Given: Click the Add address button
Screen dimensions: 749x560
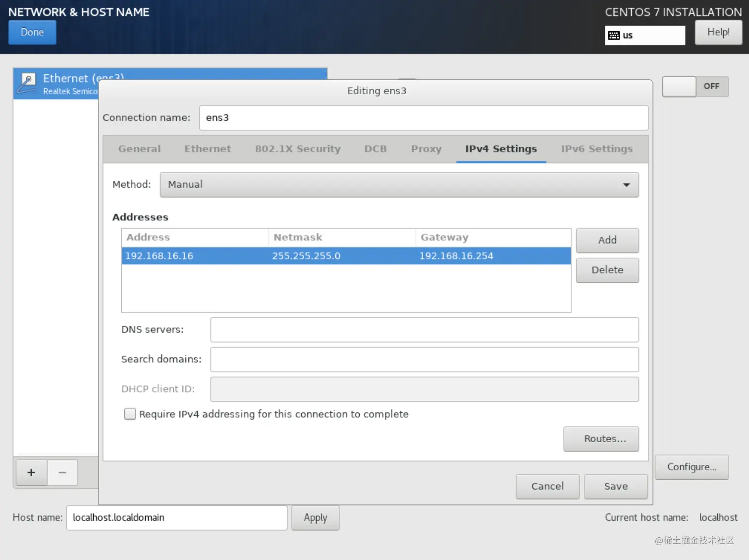Looking at the screenshot, I should [x=607, y=240].
